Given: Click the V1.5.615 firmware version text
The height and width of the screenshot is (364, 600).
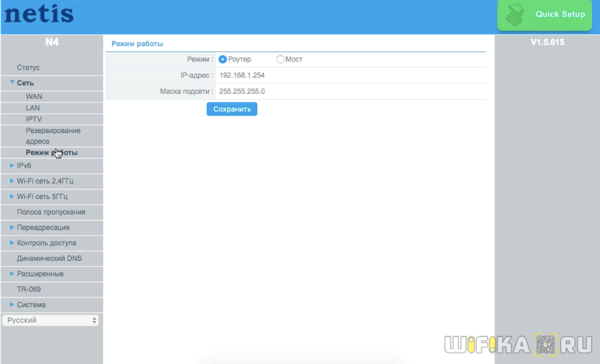Looking at the screenshot, I should tap(547, 42).
